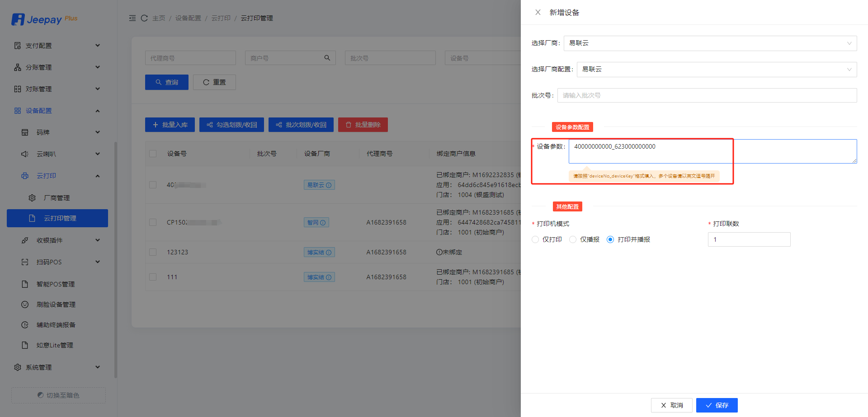Close the 新增设备 drawer with X icon

coord(538,12)
